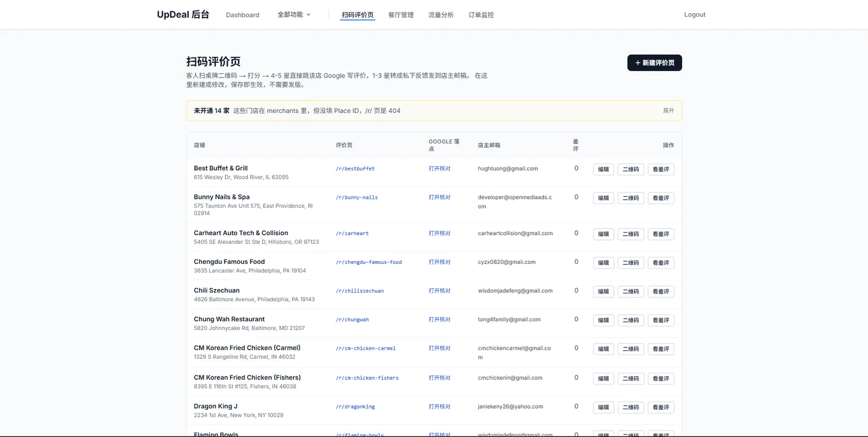The height and width of the screenshot is (437, 868).
Task: Show 二维码 for Dragon King J
Action: click(x=631, y=407)
